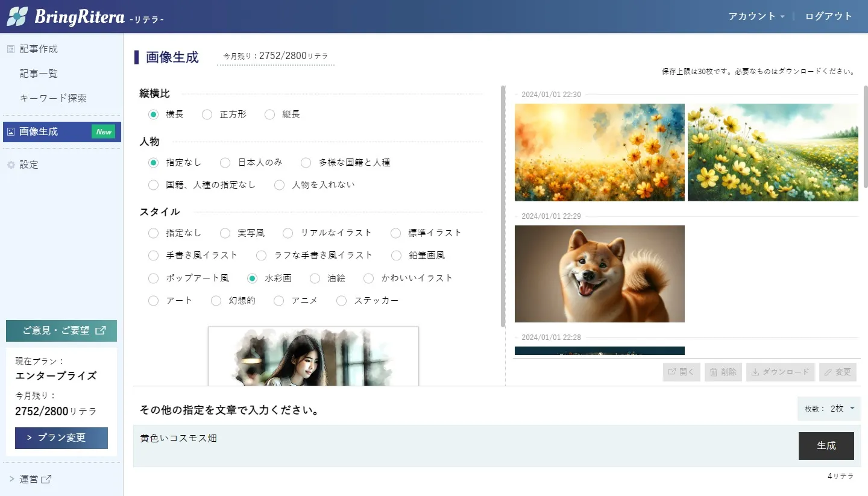868x496 pixels.
Task: Select the Shiba Inu dog image
Action: coord(600,274)
